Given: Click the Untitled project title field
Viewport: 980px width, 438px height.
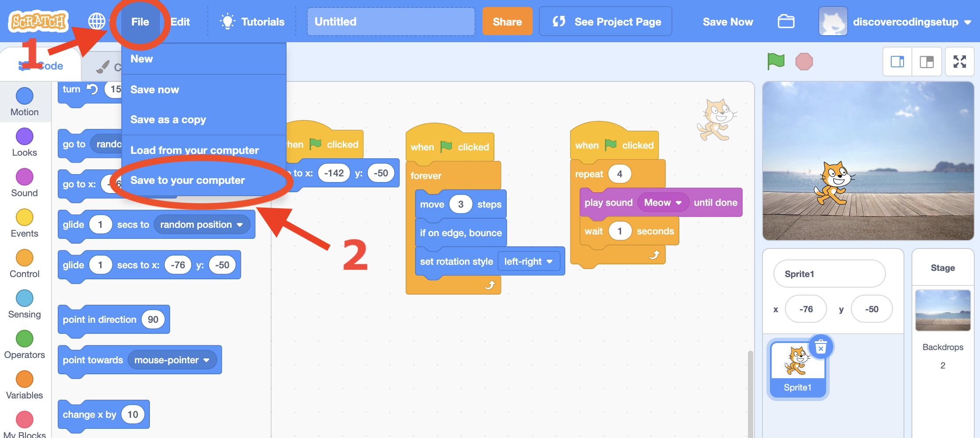Looking at the screenshot, I should (x=391, y=22).
